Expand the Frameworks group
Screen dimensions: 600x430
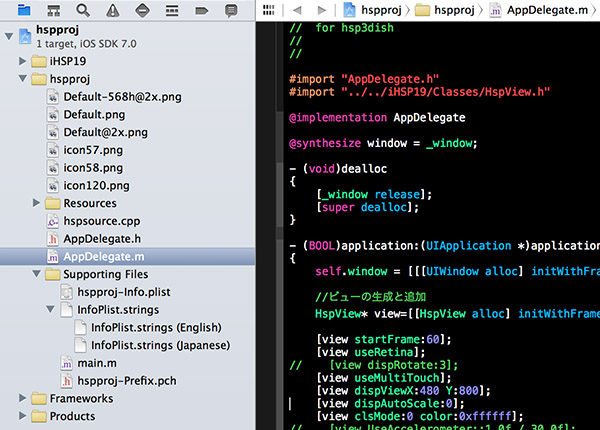[x=22, y=399]
